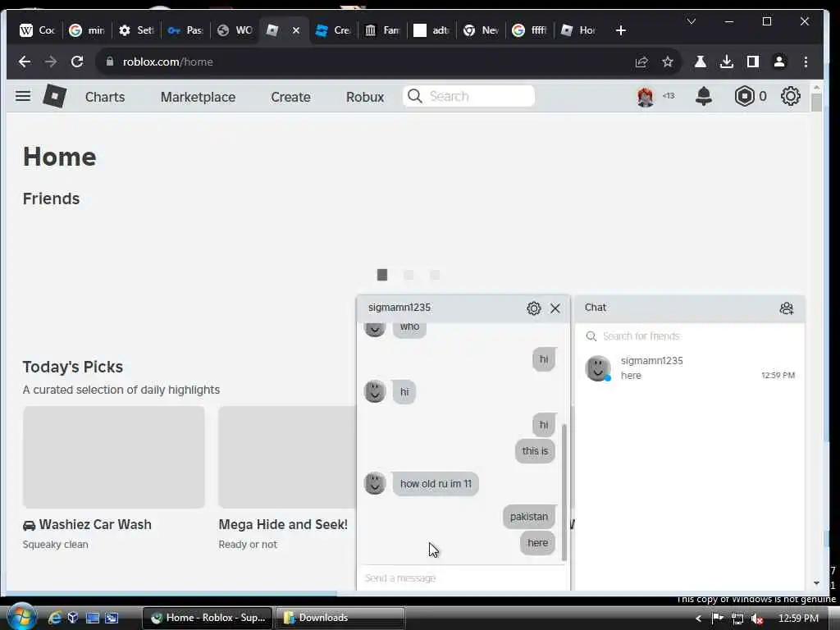Launch Internet Explorer from taskbar
Viewport: 840px width, 630px height.
tap(55, 618)
